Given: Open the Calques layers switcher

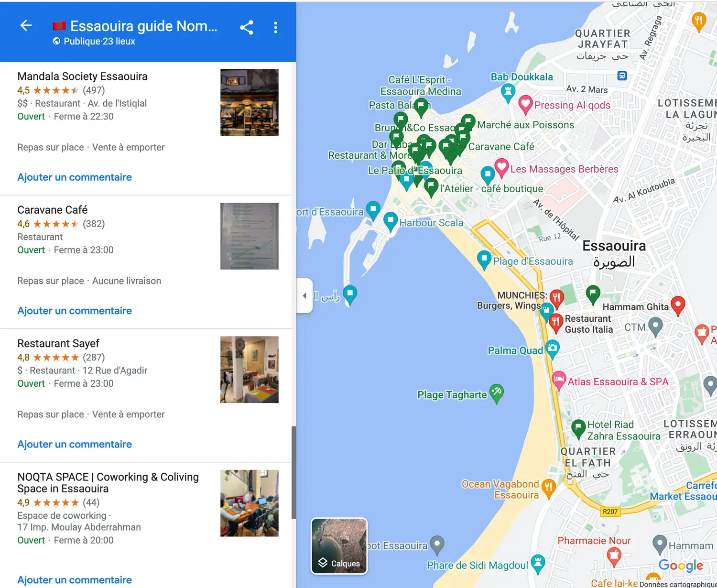Looking at the screenshot, I should (339, 546).
